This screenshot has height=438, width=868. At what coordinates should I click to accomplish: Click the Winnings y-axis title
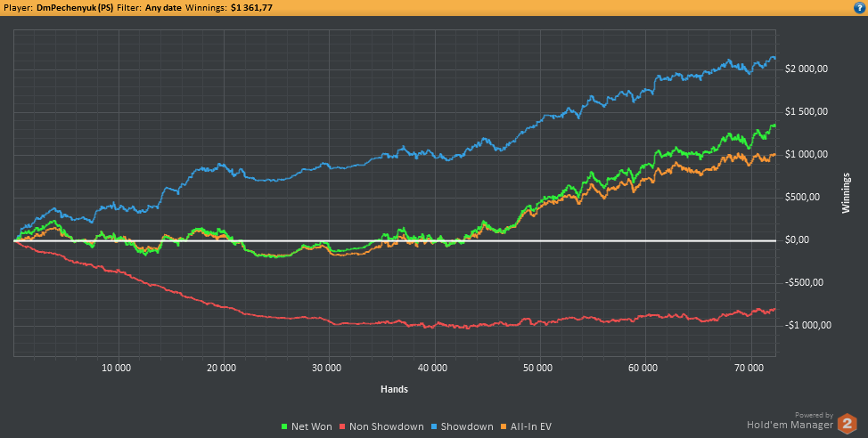point(846,193)
